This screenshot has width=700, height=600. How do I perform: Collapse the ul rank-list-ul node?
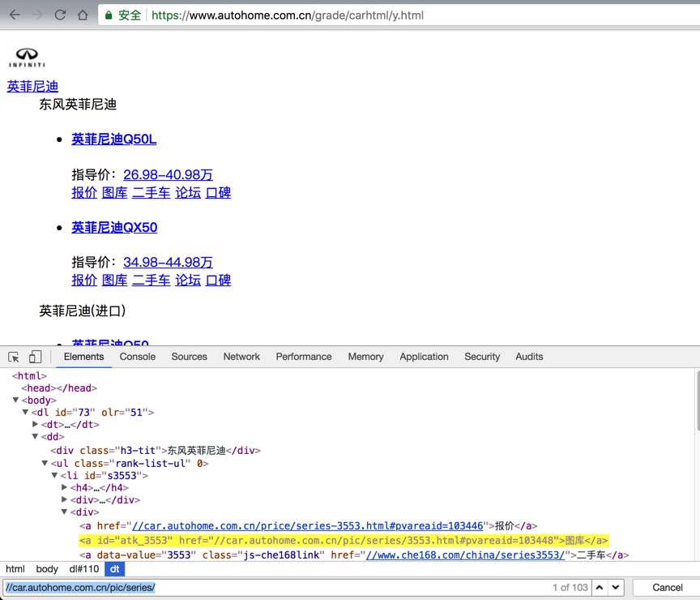(x=45, y=463)
